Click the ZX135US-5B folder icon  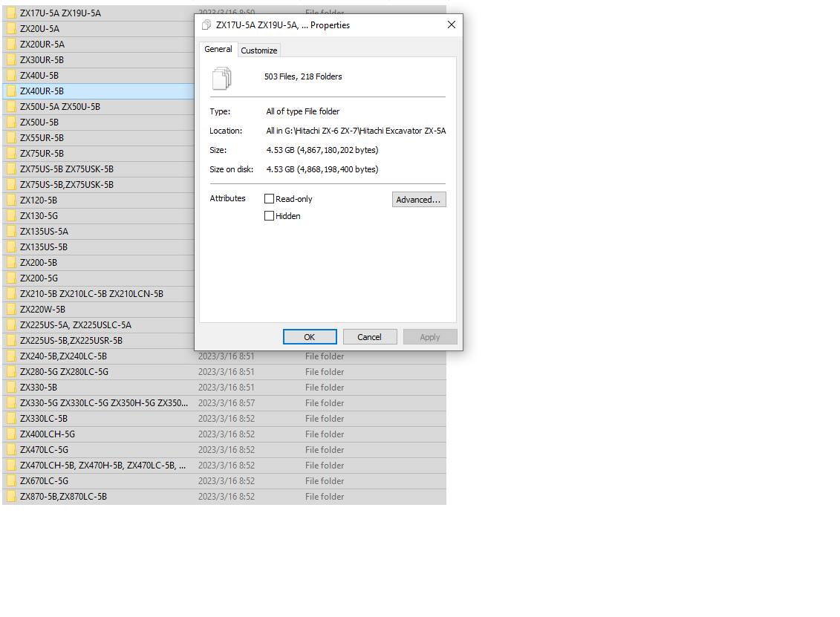[11, 247]
